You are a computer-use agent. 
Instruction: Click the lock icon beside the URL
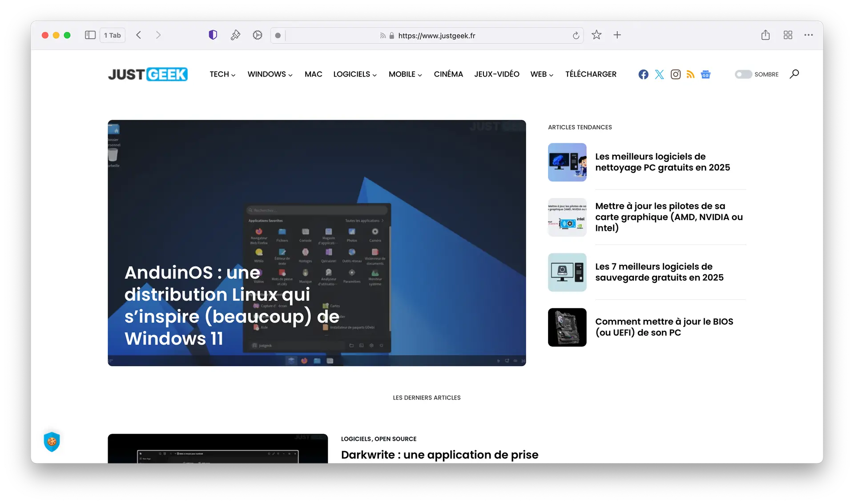(392, 36)
